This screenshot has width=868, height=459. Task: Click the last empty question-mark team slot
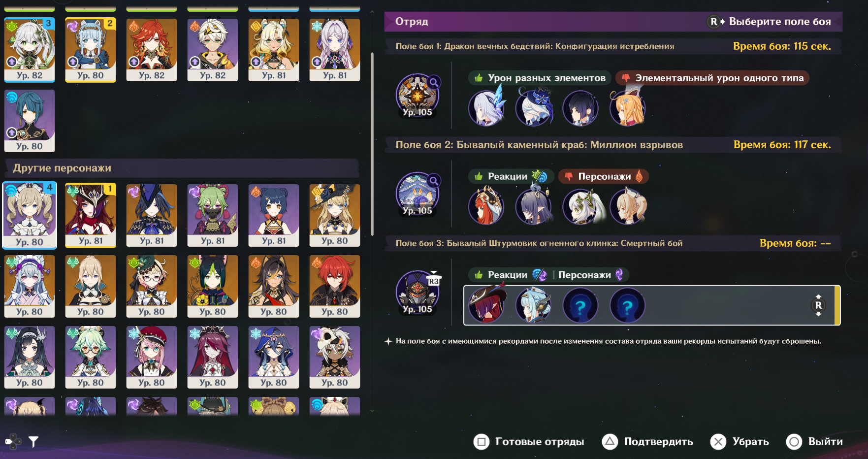point(628,306)
